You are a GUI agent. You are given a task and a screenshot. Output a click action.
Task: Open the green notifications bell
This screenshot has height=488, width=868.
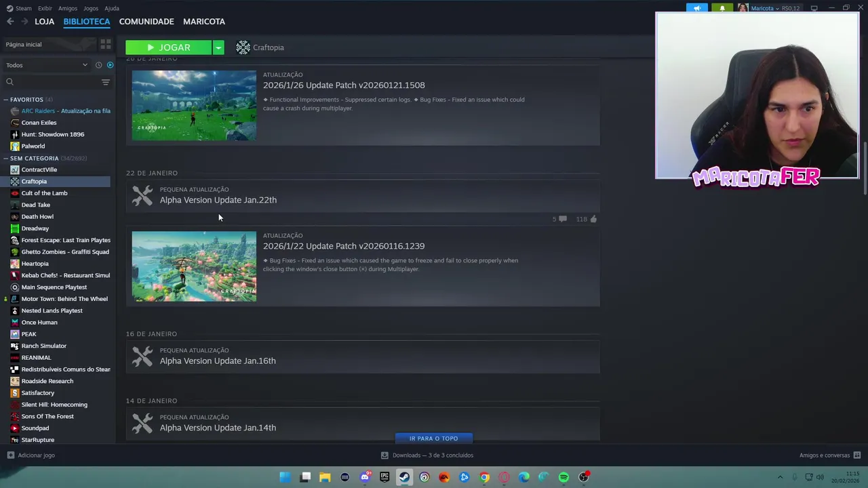pos(722,8)
